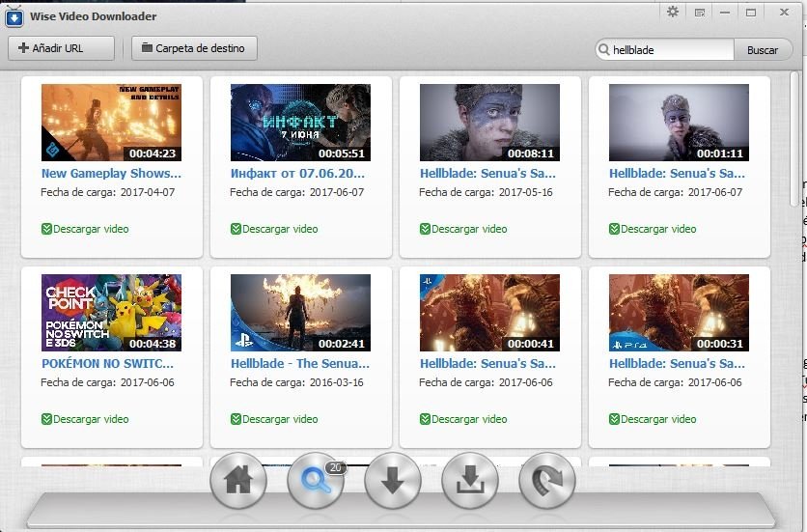
Task: Open the Pokémon Check Point thumbnail
Action: 111,313
